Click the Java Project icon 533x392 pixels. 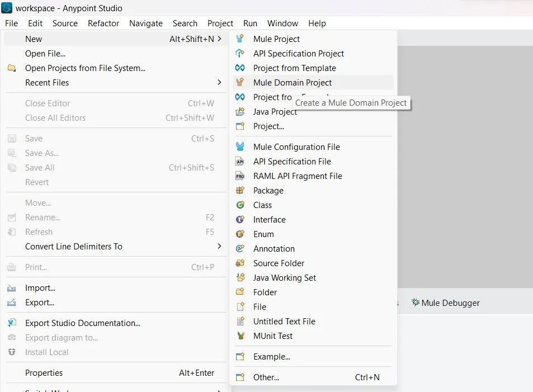pos(240,111)
